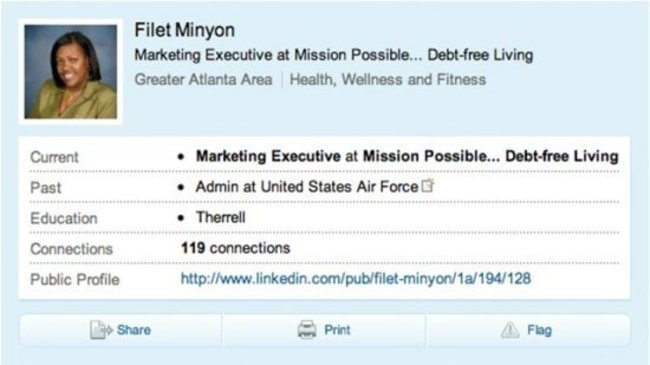The width and height of the screenshot is (650, 365).
Task: Click the Share text label
Action: coord(133,330)
